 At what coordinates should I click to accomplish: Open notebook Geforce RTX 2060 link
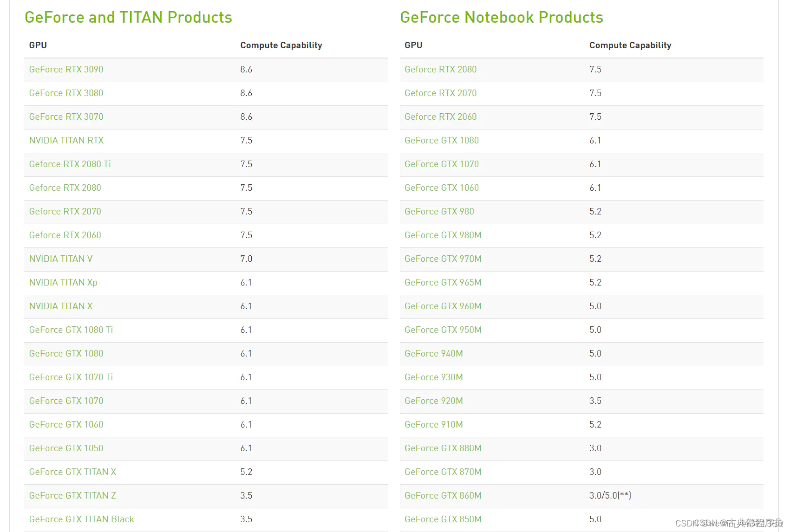click(441, 117)
